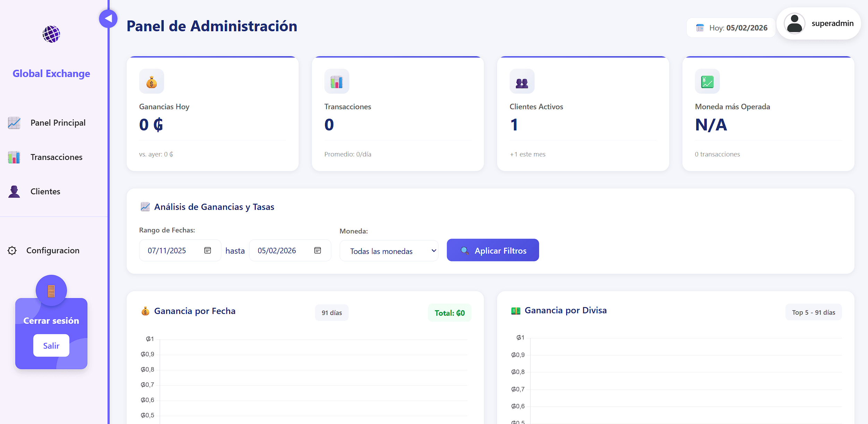Viewport: 868px width, 424px height.
Task: Click the Configuracion gear icon
Action: coord(12,251)
